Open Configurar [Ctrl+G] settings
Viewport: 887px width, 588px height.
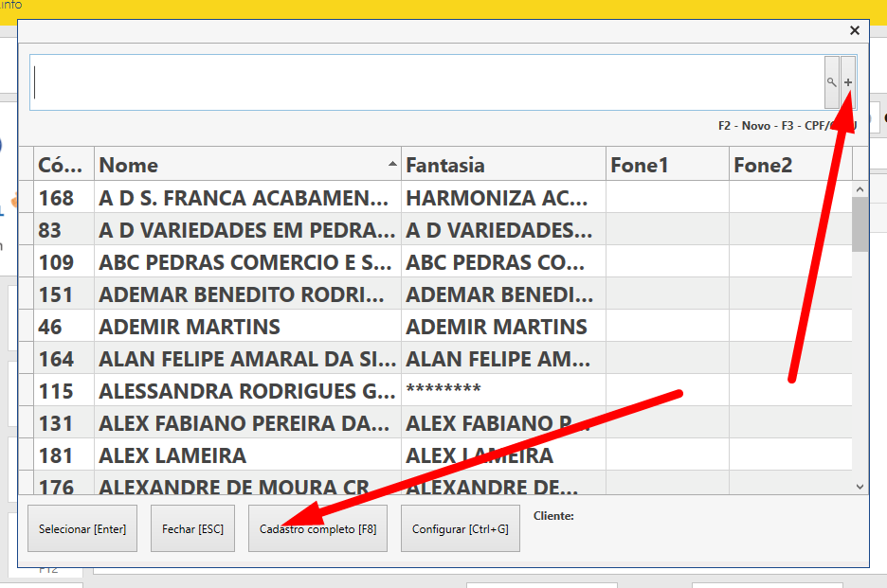(461, 529)
